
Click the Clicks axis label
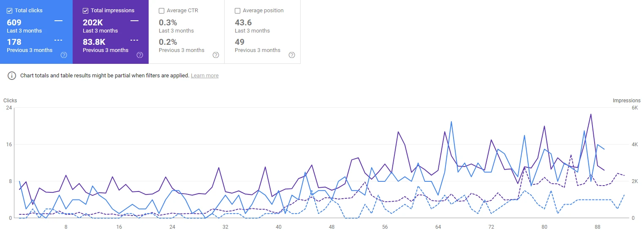pyautogui.click(x=10, y=101)
